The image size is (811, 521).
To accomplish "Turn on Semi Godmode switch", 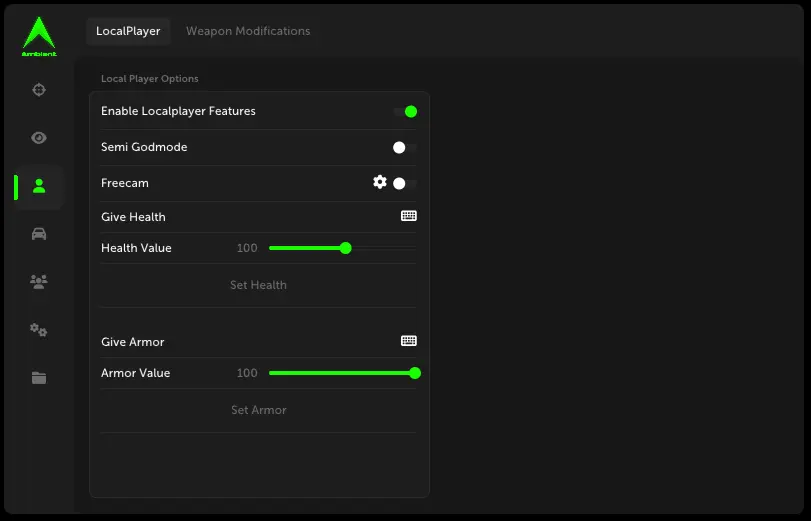I will coord(404,147).
